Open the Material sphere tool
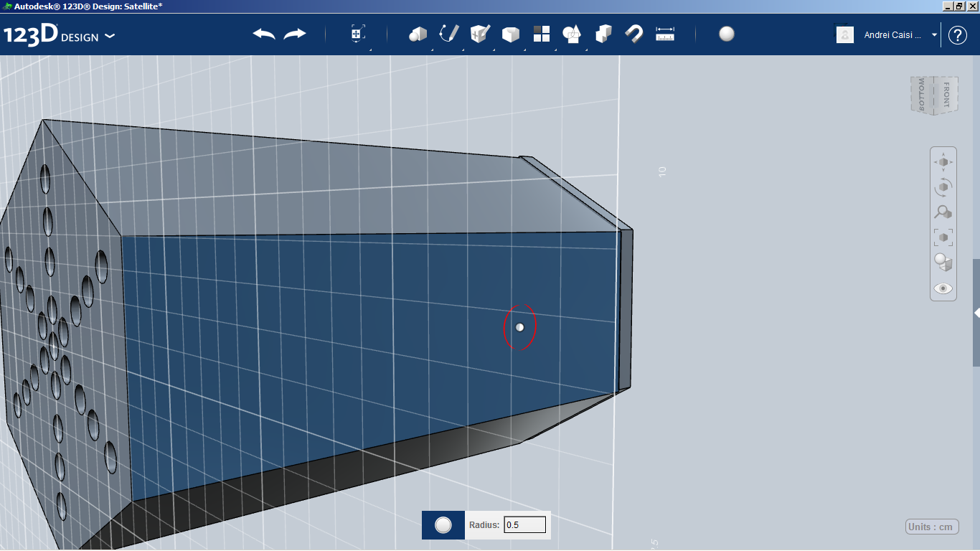980x551 pixels. 727,34
